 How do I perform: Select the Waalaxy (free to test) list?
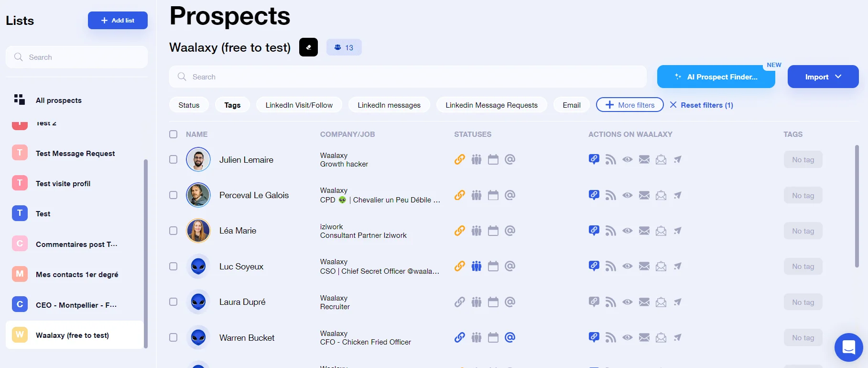(75, 335)
